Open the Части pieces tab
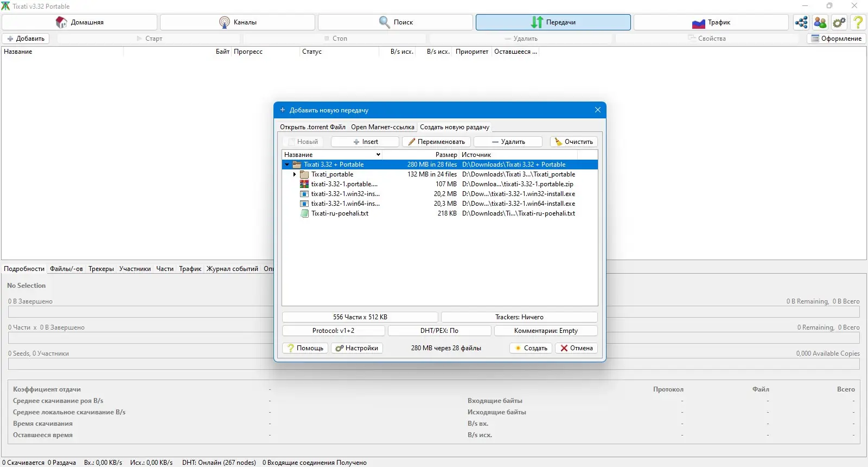Viewport: 868px width, 467px height. point(165,269)
